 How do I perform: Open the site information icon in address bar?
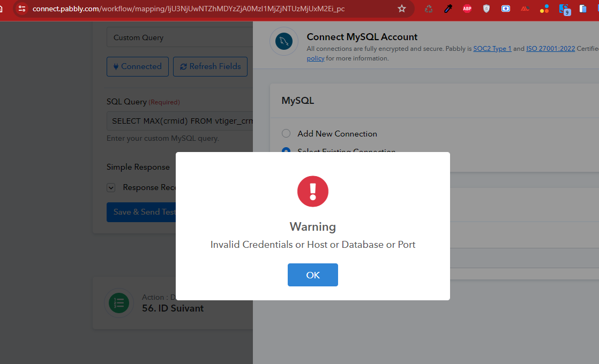pyautogui.click(x=22, y=9)
